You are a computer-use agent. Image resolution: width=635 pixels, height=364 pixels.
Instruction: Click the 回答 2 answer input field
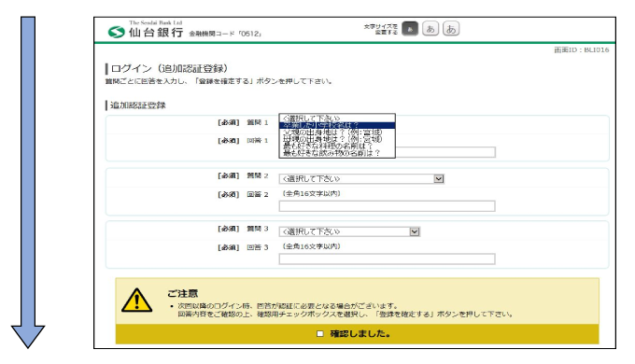coord(387,206)
